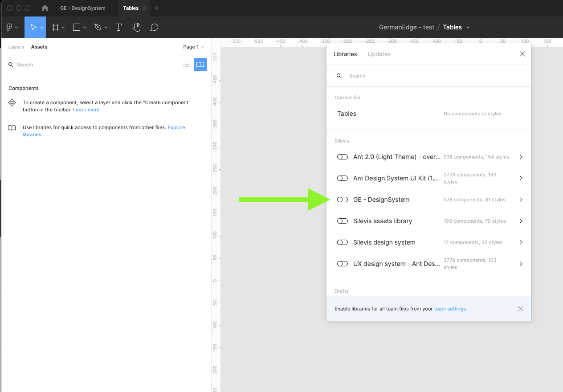
Task: Switch to the Layers tab
Action: click(x=16, y=47)
